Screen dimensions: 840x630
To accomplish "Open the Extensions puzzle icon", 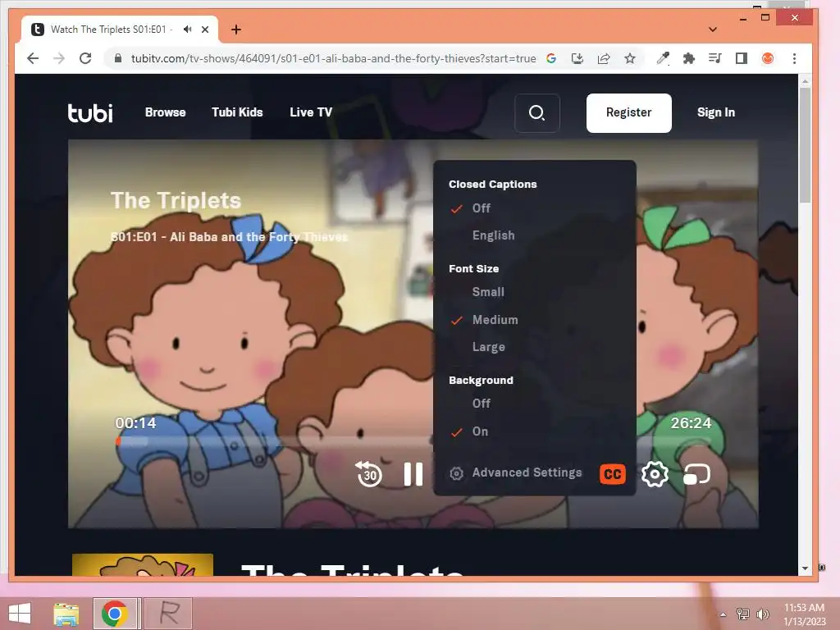I will pyautogui.click(x=689, y=58).
